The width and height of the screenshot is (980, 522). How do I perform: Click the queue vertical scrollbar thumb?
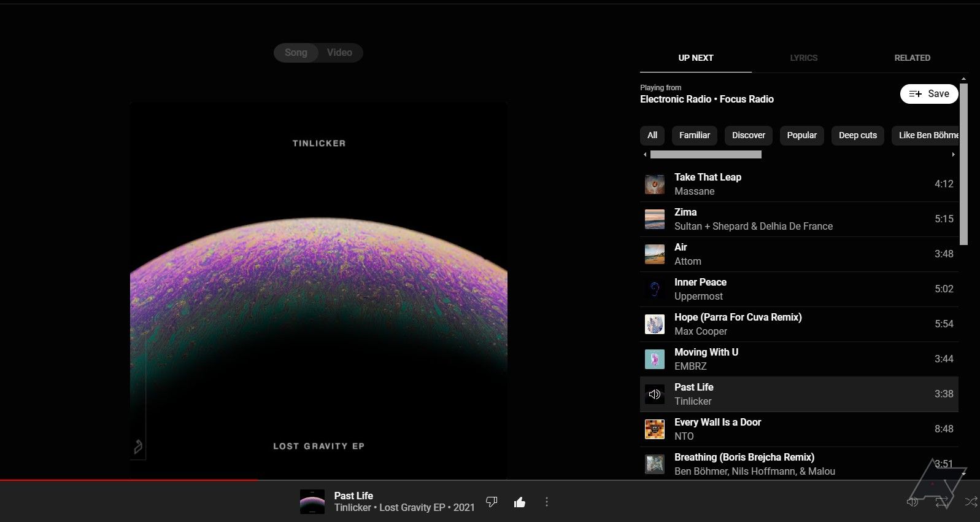(963, 164)
